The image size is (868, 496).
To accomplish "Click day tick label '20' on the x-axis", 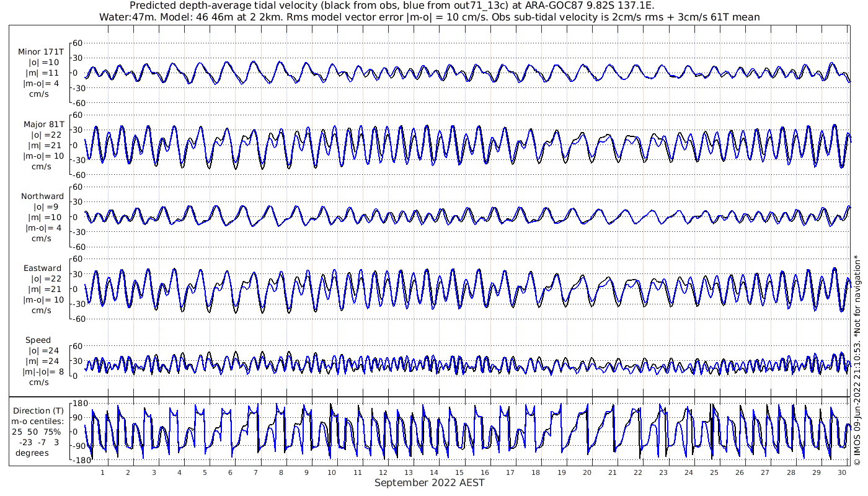I will coord(587,472).
